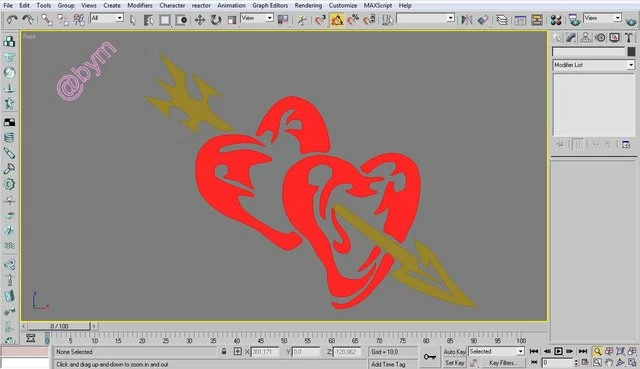Viewport: 640px width, 369px height.
Task: Click the Set Key button
Action: click(x=454, y=362)
